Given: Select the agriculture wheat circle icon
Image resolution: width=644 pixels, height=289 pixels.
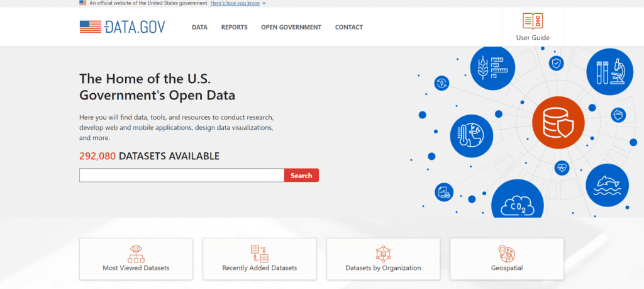Looking at the screenshot, I should coord(492,68).
